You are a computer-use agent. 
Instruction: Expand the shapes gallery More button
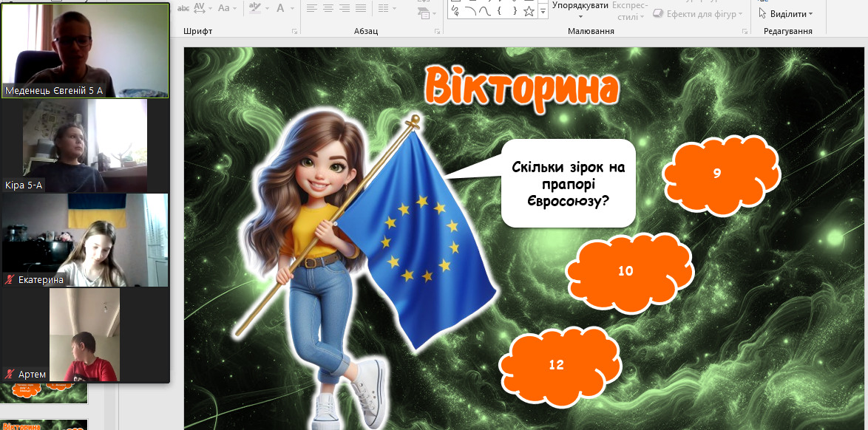click(543, 10)
